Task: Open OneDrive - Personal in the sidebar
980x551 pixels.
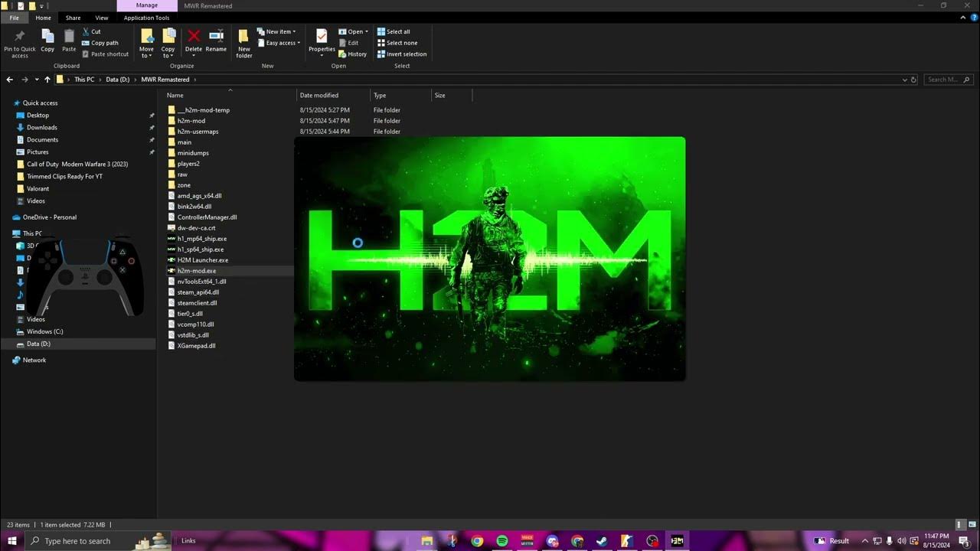Action: click(x=49, y=217)
